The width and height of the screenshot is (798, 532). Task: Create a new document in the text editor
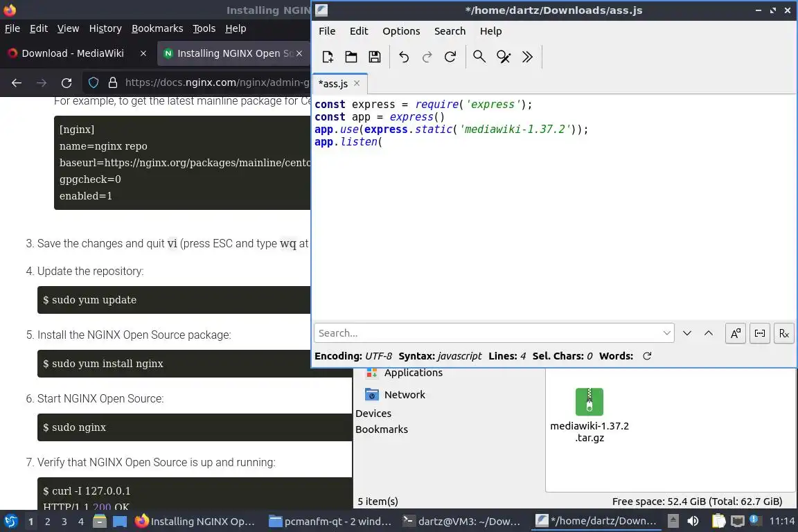pos(328,57)
